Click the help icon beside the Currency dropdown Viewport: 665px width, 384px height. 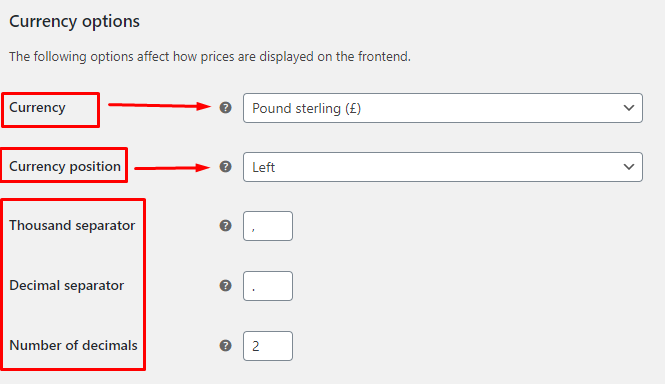[225, 108]
